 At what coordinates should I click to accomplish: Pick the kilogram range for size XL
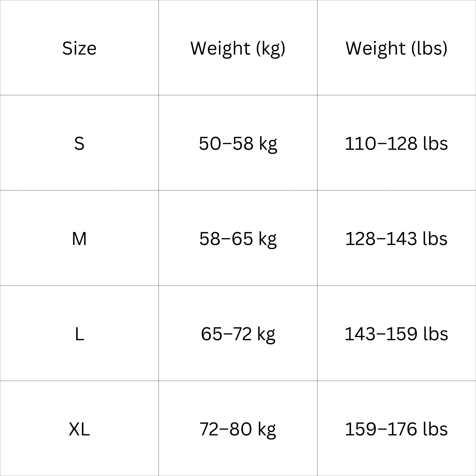click(x=238, y=429)
